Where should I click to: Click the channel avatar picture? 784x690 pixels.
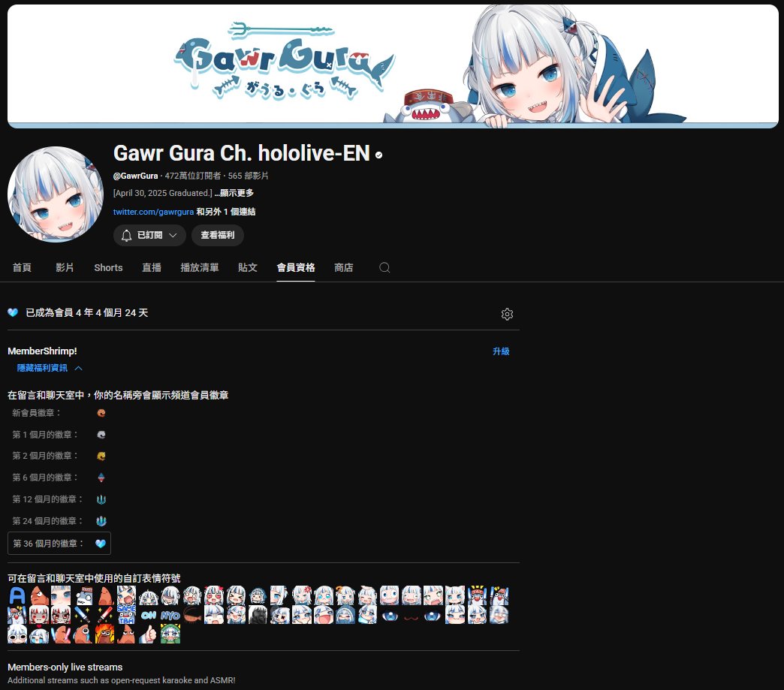pos(55,194)
